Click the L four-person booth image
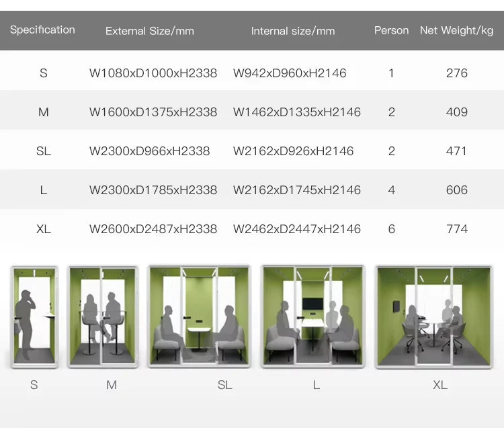Screen dimensions: 504x428 pyautogui.click(x=313, y=316)
